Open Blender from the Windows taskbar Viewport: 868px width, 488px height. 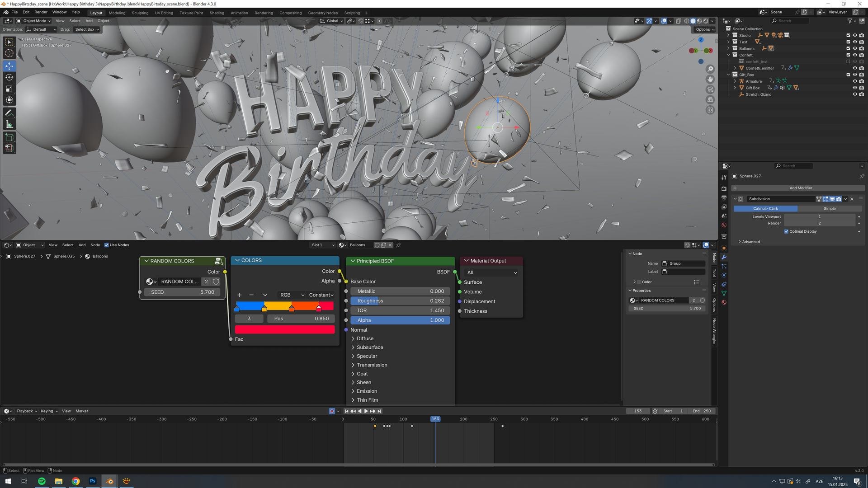click(109, 481)
